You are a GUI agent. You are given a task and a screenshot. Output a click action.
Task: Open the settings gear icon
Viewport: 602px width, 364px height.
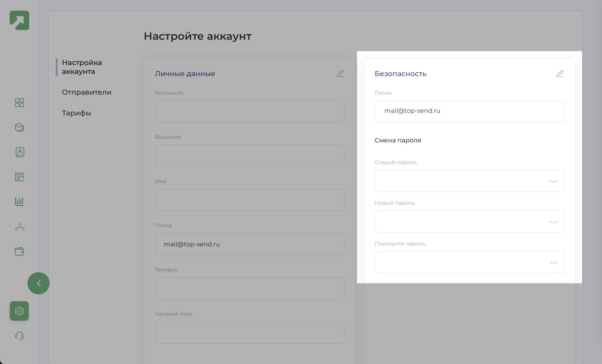[x=19, y=311]
